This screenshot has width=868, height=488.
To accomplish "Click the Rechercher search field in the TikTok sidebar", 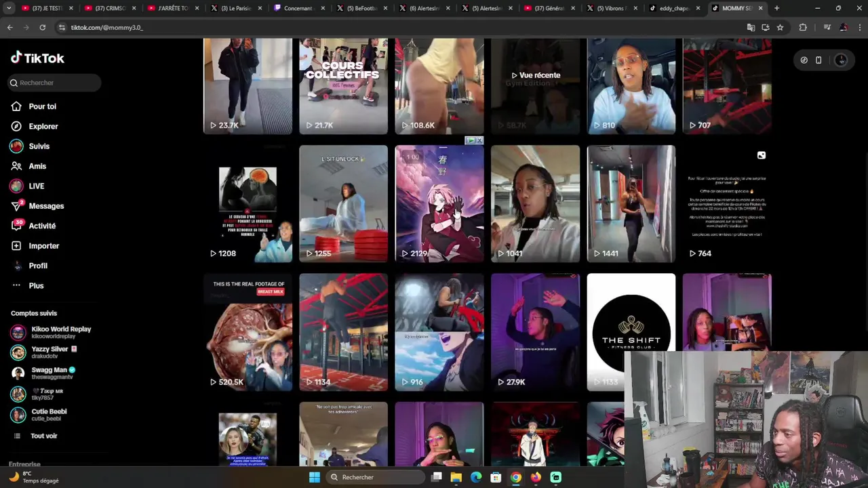I will (54, 83).
